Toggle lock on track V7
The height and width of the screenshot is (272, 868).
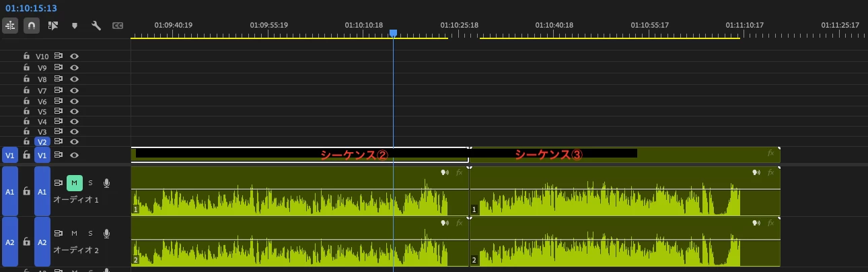point(26,90)
